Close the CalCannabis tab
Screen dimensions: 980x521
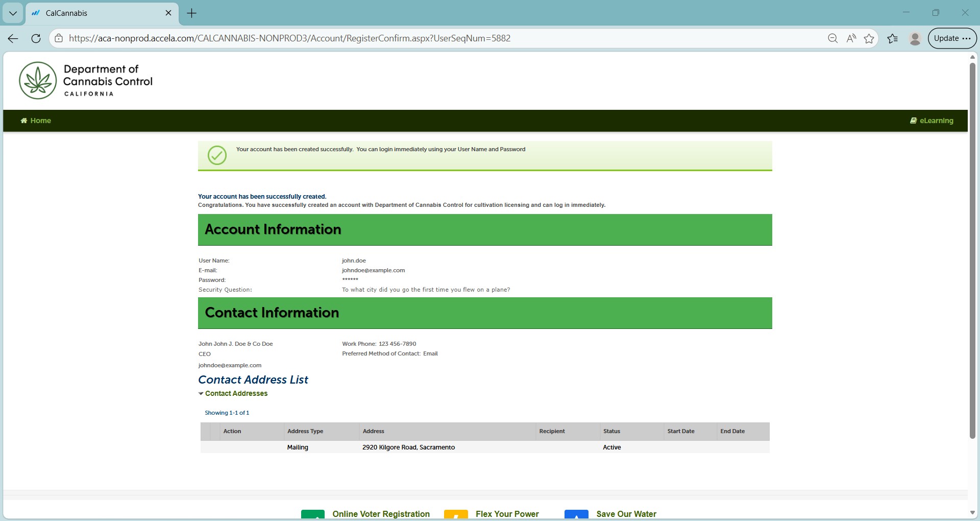pyautogui.click(x=168, y=13)
